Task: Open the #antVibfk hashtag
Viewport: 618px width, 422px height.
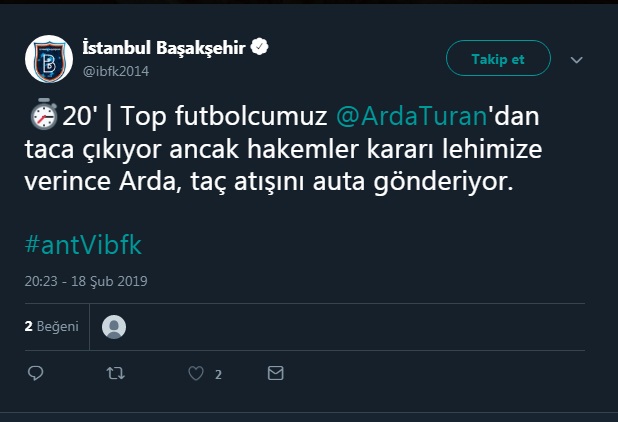Action: [83, 245]
